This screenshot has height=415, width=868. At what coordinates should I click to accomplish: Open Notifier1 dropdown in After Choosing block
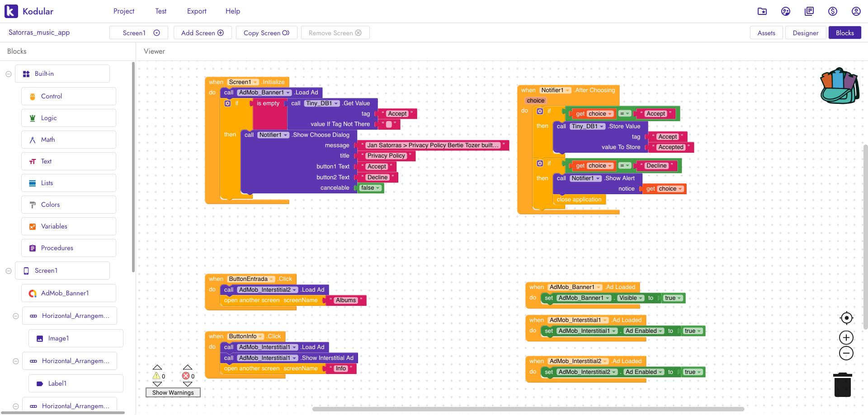point(556,90)
